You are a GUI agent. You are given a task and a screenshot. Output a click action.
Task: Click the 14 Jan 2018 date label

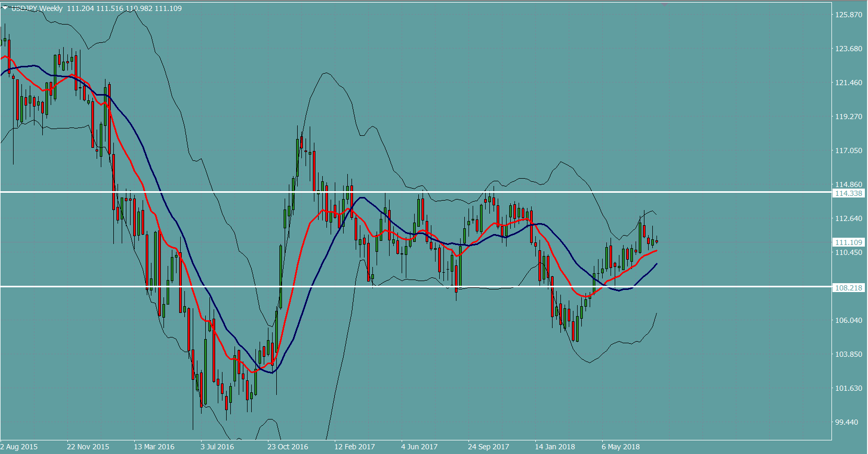pyautogui.click(x=555, y=447)
